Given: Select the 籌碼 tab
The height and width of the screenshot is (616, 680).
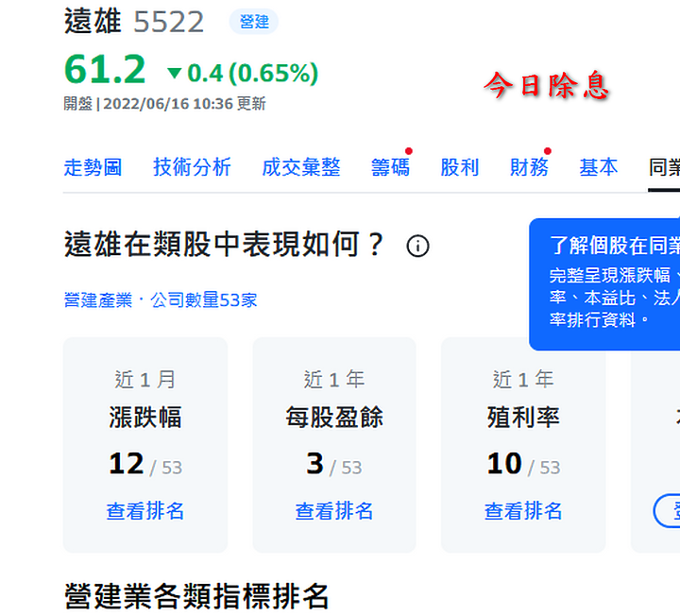Looking at the screenshot, I should coord(390,167).
